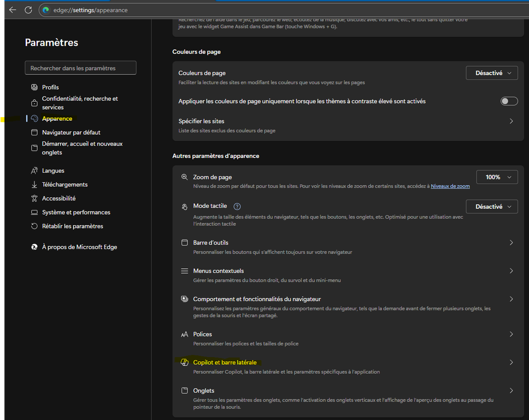Click the Accessibilité icon

coord(34,198)
